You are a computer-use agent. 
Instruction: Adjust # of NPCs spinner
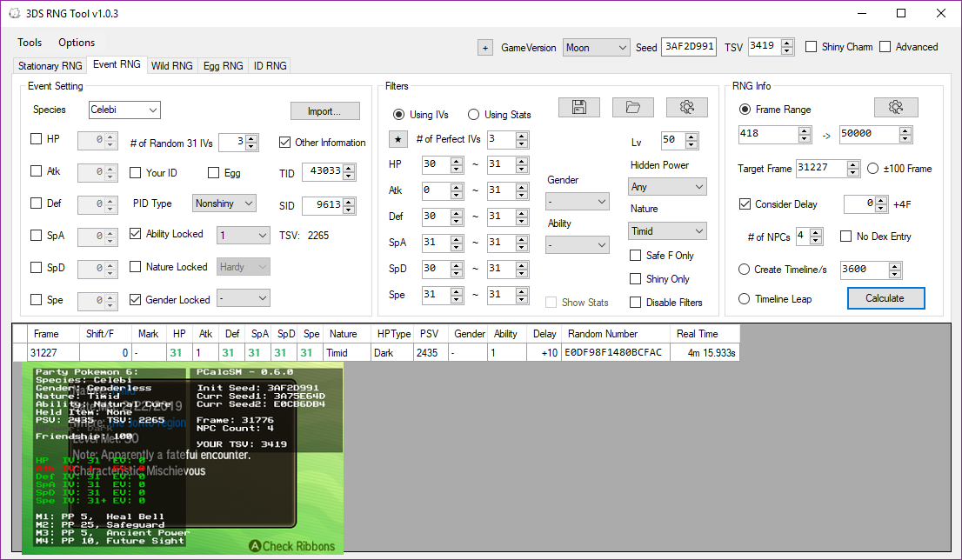coord(815,237)
